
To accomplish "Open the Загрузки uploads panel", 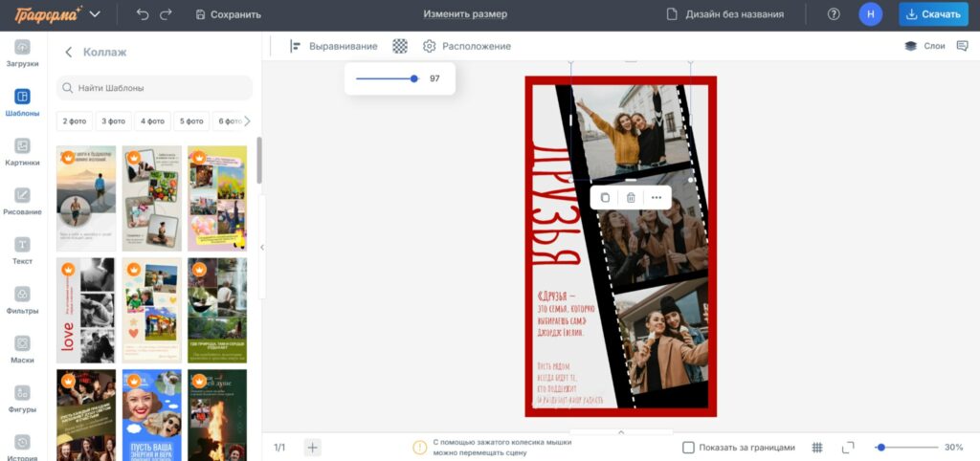I will coord(23,54).
